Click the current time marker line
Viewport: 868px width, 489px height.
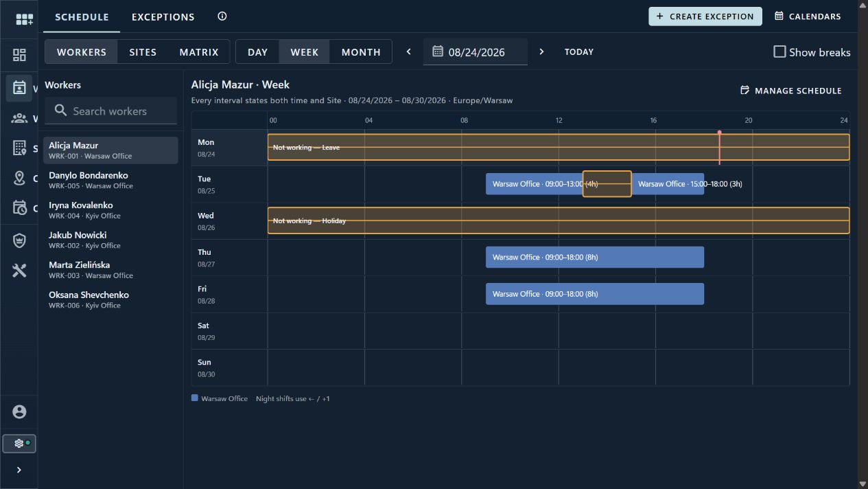click(x=719, y=148)
